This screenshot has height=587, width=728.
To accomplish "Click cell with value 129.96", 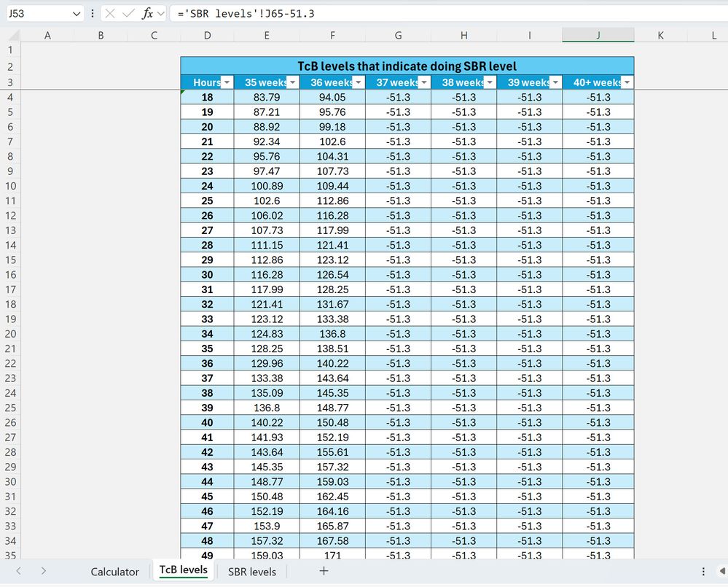I will (267, 364).
